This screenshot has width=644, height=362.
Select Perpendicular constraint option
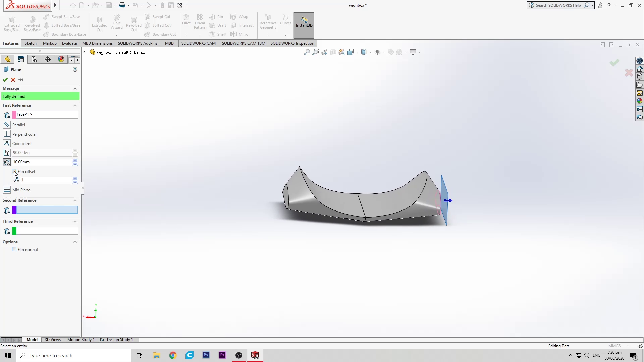click(7, 134)
